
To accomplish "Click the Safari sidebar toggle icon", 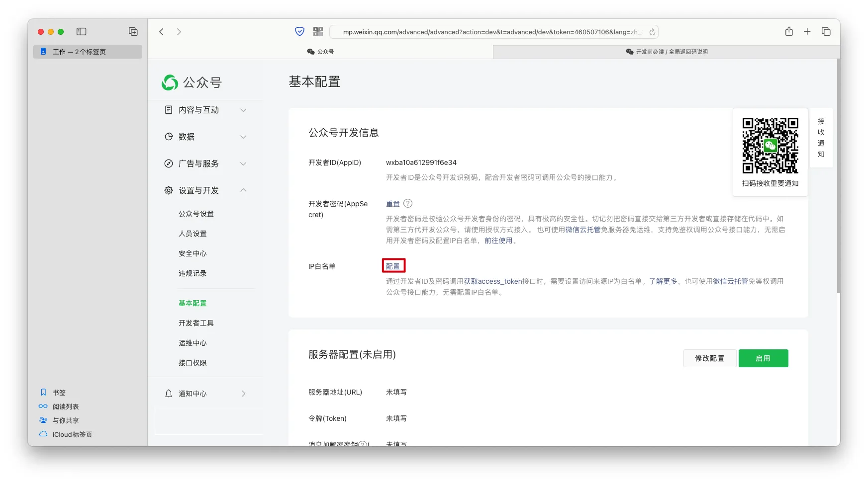I will 82,32.
